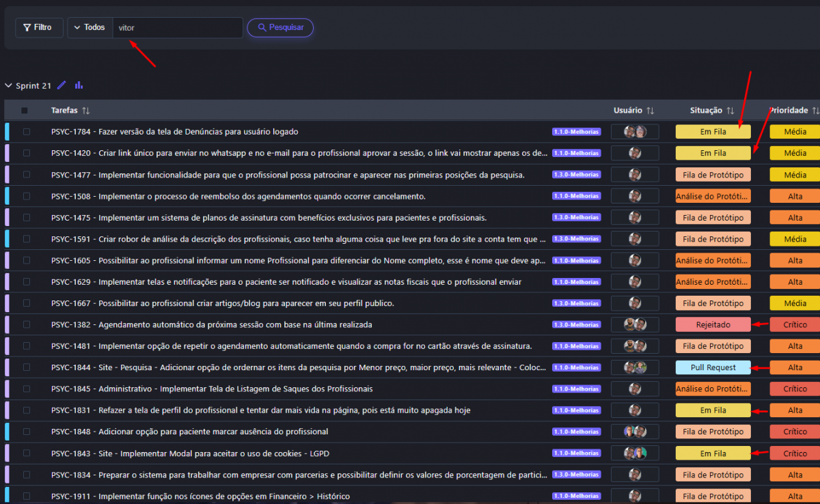Click the sort arrows next to Tarefas

point(85,111)
